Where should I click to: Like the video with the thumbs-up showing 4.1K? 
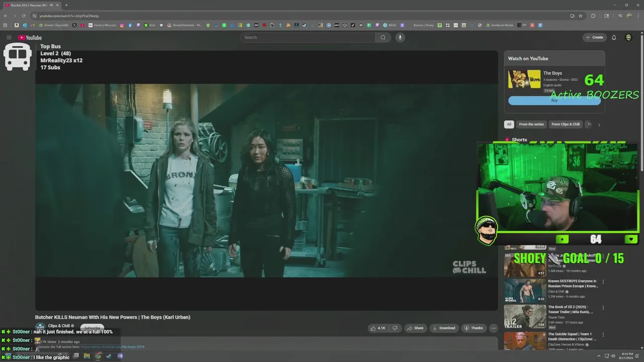click(378, 328)
